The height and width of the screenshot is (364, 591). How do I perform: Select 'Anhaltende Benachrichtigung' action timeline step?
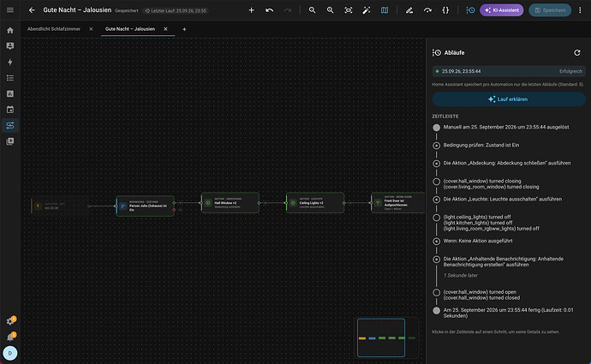coord(503,262)
